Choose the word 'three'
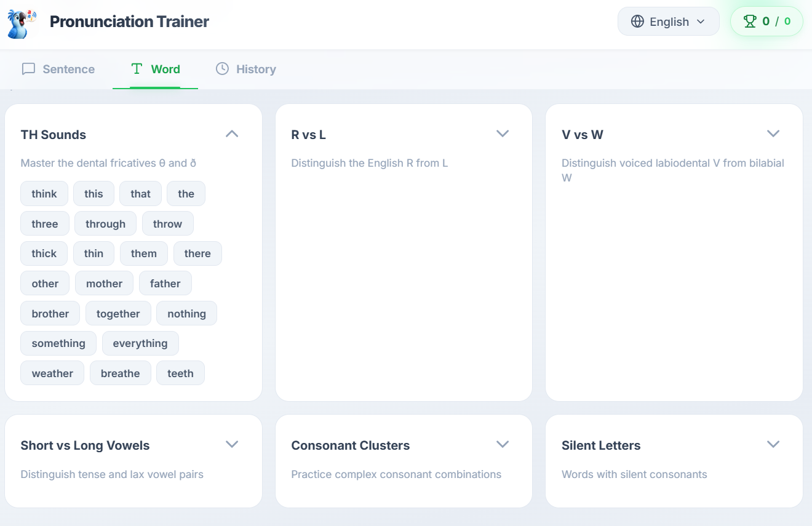This screenshot has width=812, height=526. 45,224
